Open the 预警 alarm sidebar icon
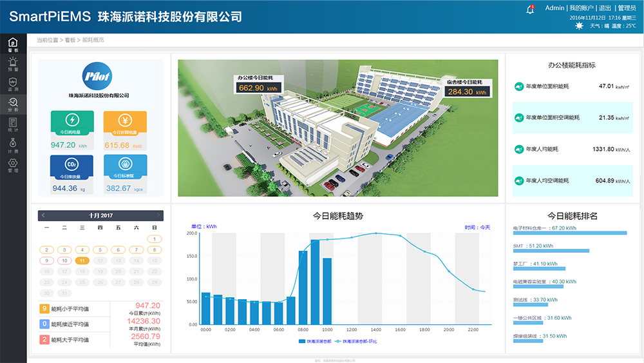644x363 pixels. pos(13,63)
